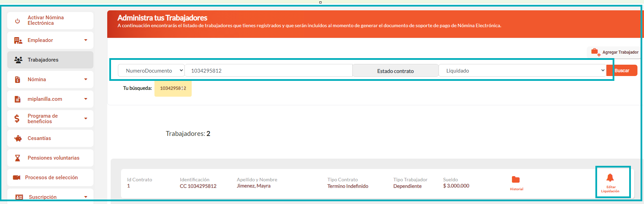This screenshot has width=644, height=204.
Task: Click the Cesantías piggy bank icon
Action: 18,138
